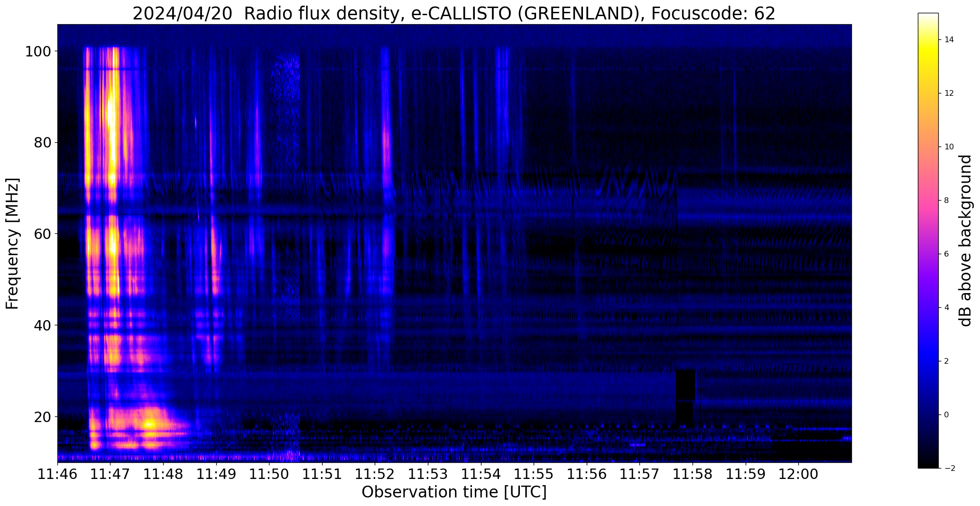Image resolution: width=980 pixels, height=506 pixels.
Task: Click the colorbar tick label 0
Action: click(947, 415)
